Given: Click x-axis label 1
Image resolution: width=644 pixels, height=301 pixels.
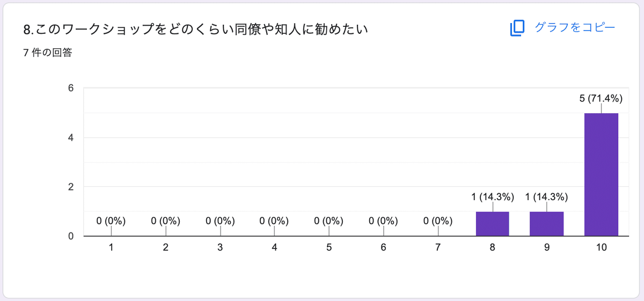Looking at the screenshot, I should pos(111,247).
